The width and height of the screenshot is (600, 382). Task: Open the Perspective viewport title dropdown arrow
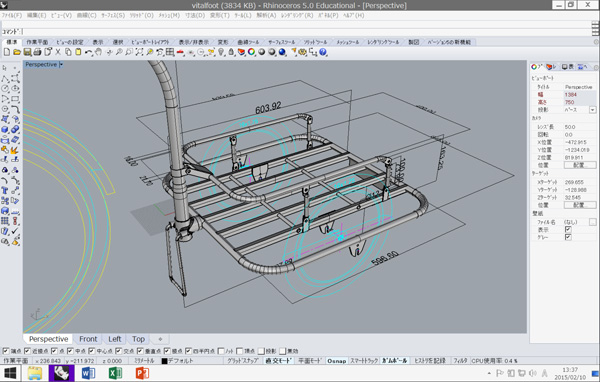61,65
